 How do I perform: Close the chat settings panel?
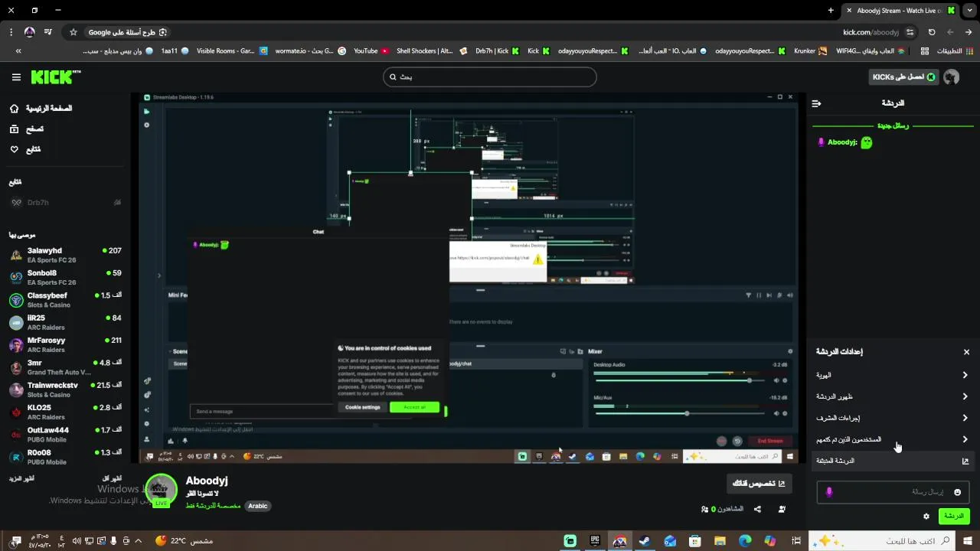click(x=966, y=352)
